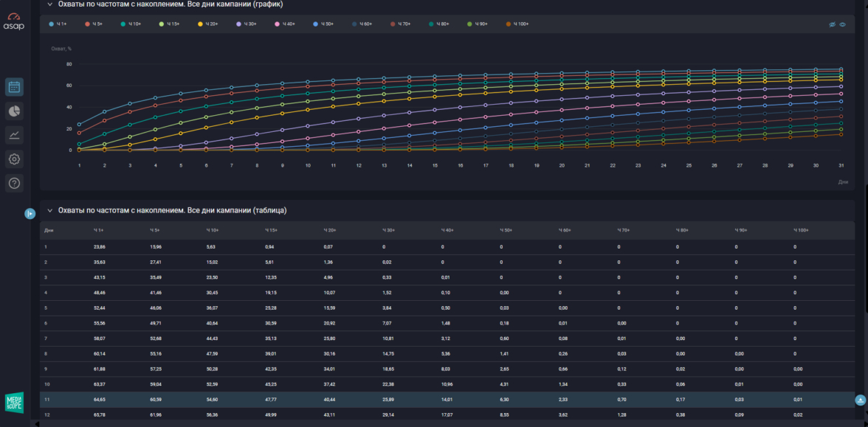Open the line graph section in sidebar
Screen dimensions: 868x427
pos(14,134)
